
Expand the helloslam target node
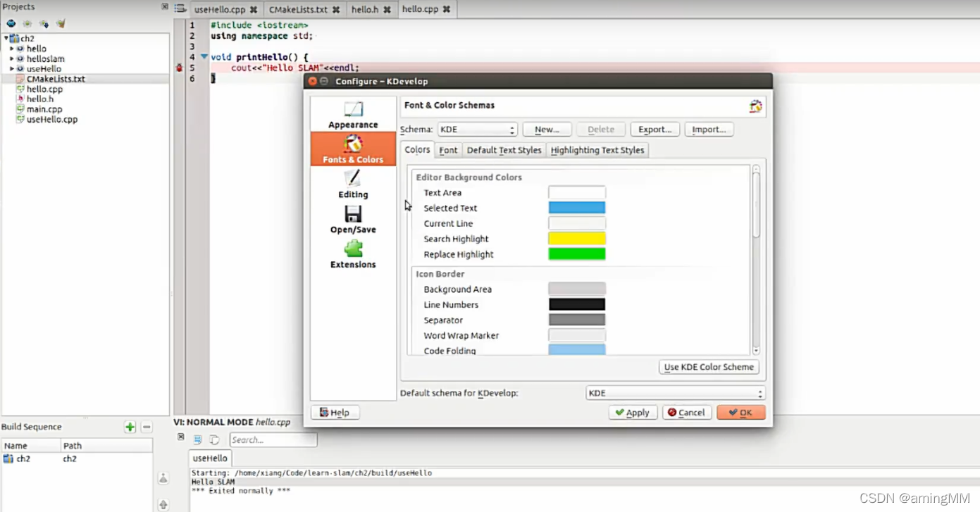coord(12,58)
